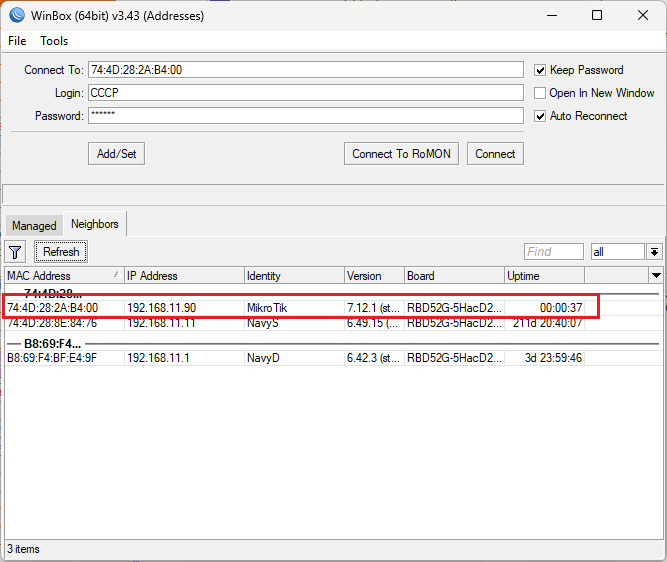This screenshot has height=562, width=667.
Task: Sort by Identity column header
Action: coord(294,276)
